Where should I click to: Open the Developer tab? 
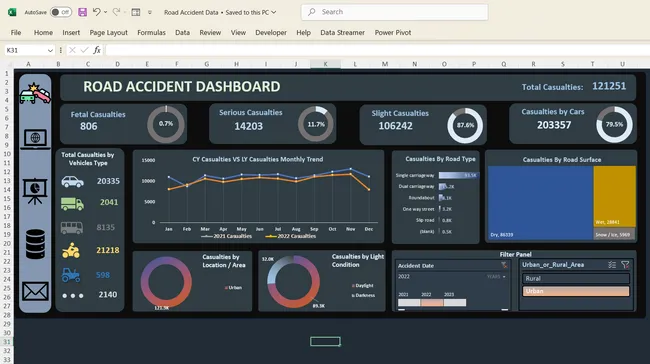[271, 32]
